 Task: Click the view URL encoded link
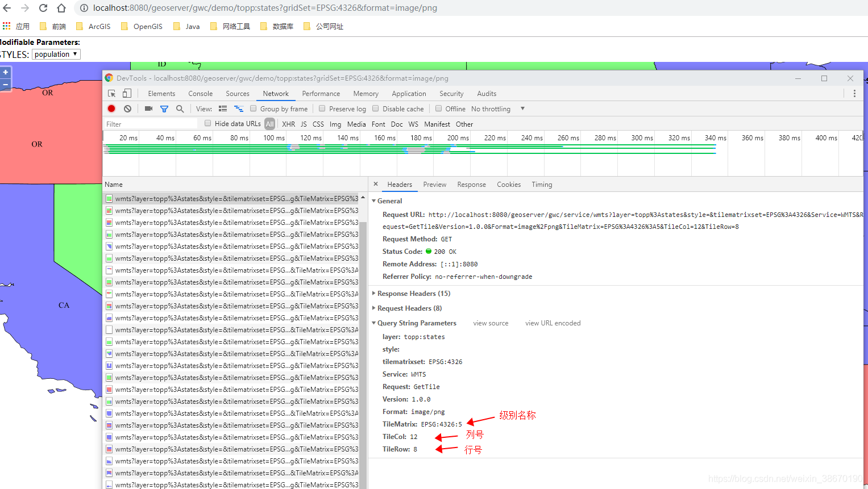[553, 323]
